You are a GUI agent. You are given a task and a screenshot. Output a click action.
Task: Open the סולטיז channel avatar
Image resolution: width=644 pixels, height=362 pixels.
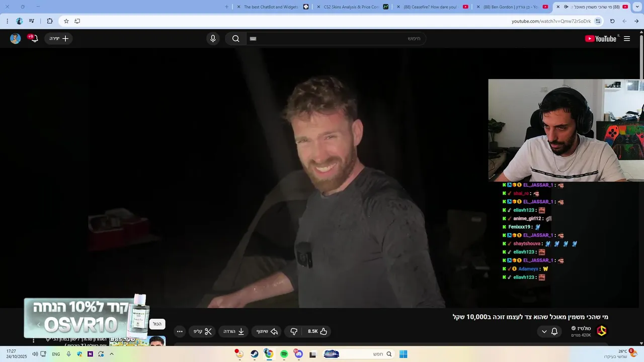pos(602,331)
